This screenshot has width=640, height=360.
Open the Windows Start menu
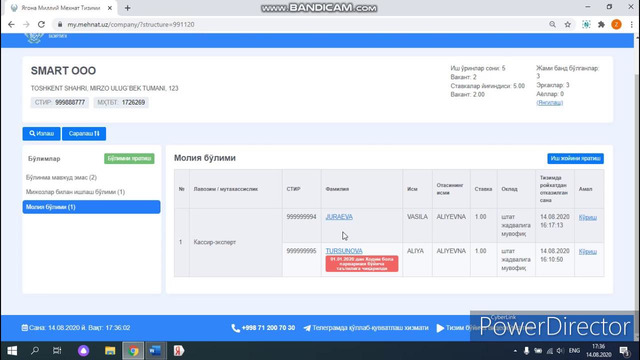[12, 351]
